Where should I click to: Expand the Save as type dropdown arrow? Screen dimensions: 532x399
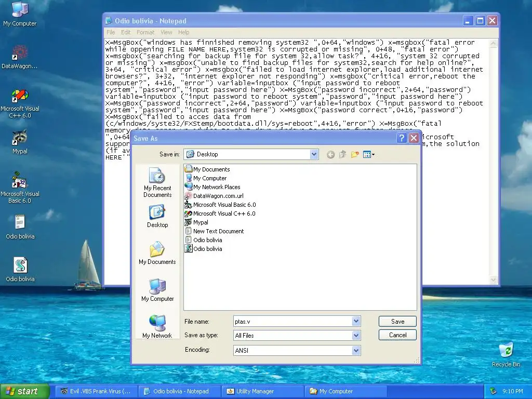356,335
